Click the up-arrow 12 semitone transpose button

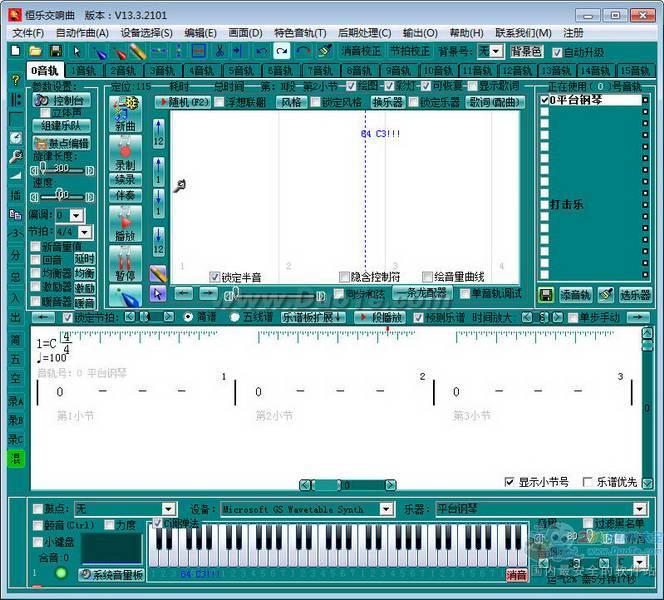click(x=158, y=133)
